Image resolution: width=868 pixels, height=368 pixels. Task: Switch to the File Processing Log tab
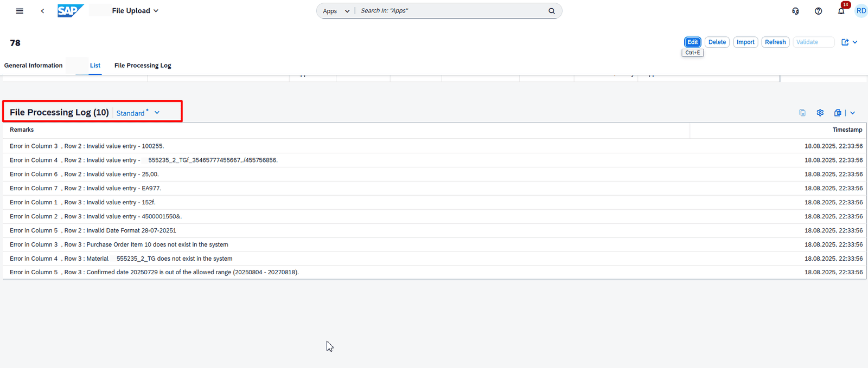coord(143,66)
